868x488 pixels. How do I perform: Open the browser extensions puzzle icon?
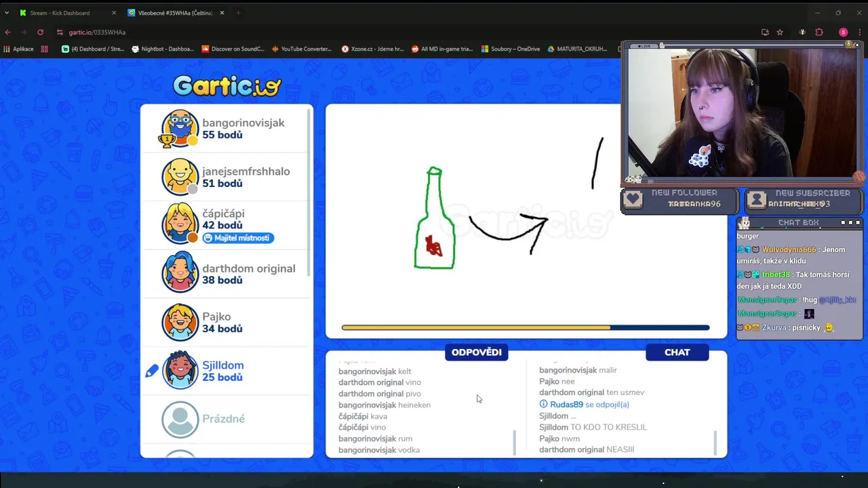tap(819, 32)
